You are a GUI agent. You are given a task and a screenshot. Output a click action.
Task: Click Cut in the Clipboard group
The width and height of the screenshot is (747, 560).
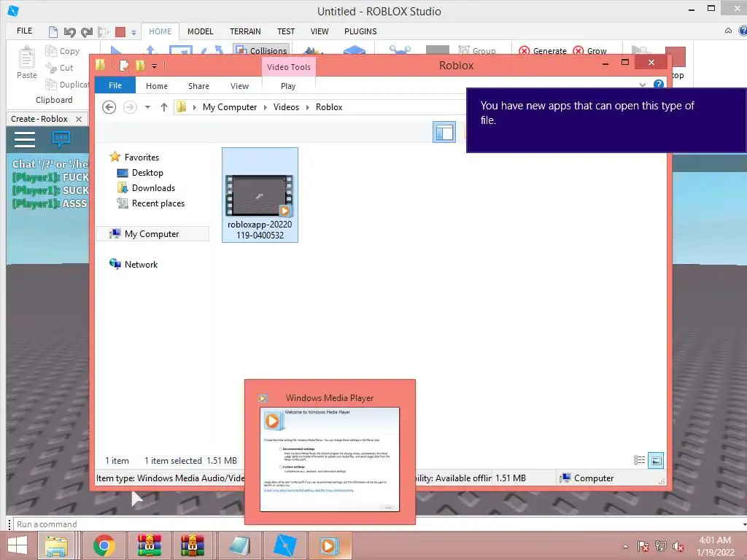60,68
